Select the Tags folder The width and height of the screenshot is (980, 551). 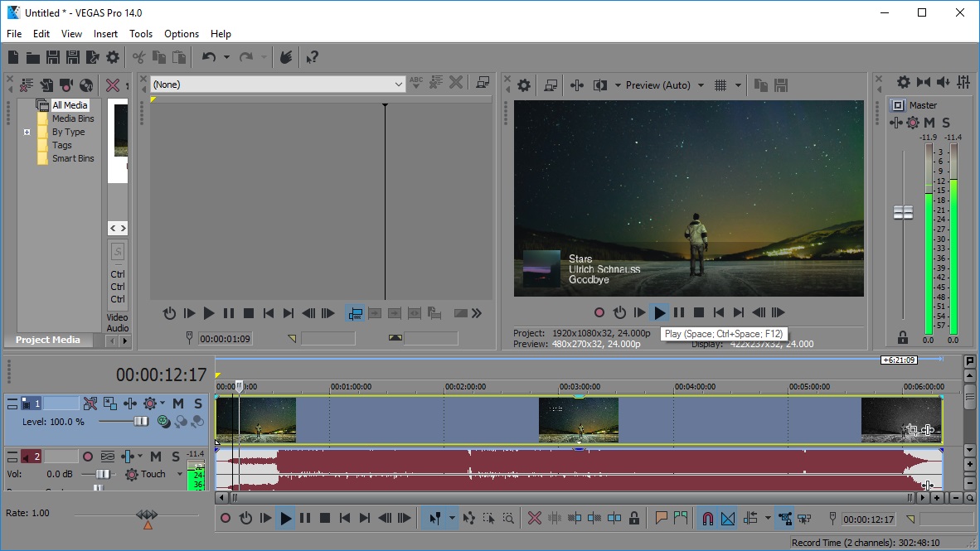pos(61,145)
